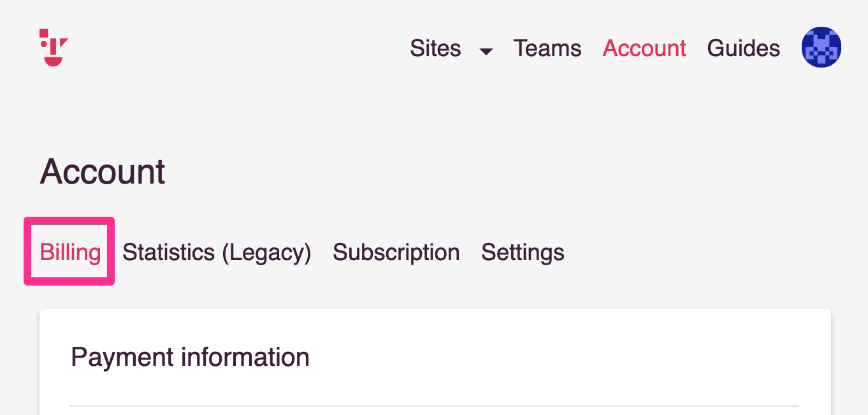Go to the Teams page

(547, 48)
